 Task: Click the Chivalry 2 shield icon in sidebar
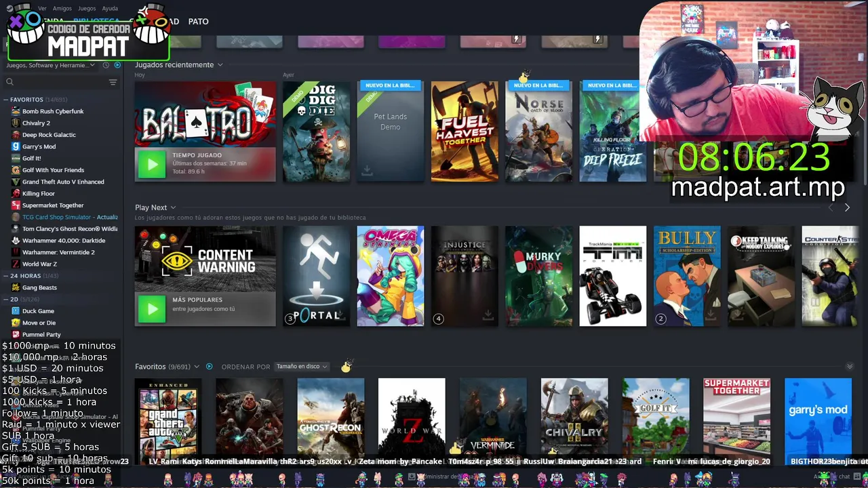16,123
